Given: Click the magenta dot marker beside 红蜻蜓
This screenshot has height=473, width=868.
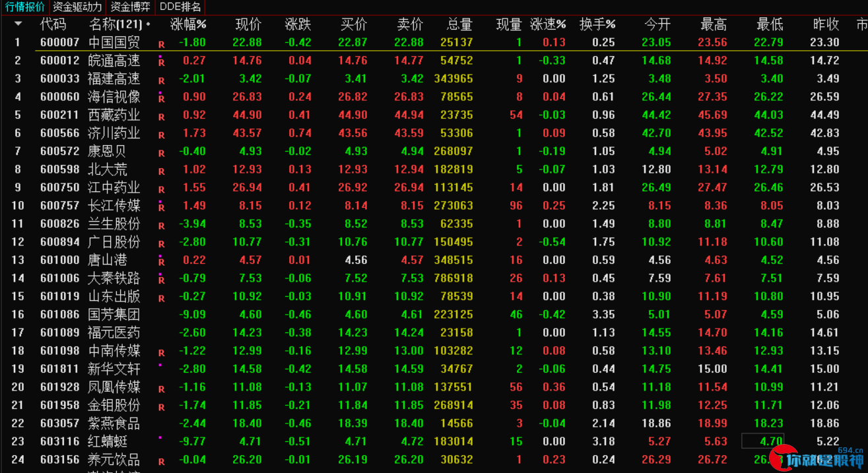Looking at the screenshot, I should (x=160, y=437).
